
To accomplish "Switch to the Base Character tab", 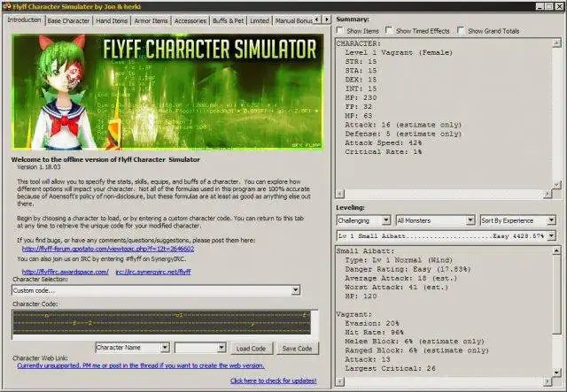I will pyautogui.click(x=68, y=21).
